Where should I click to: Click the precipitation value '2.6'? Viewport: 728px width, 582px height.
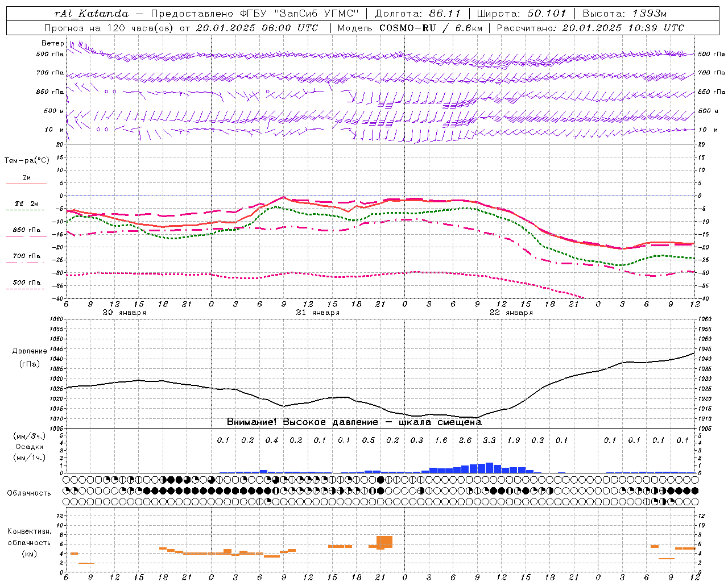465,440
